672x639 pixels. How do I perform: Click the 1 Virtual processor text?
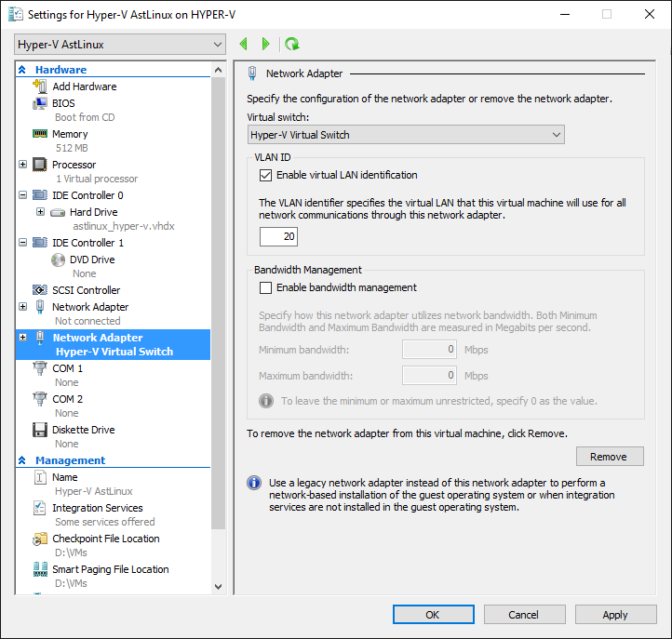(97, 179)
